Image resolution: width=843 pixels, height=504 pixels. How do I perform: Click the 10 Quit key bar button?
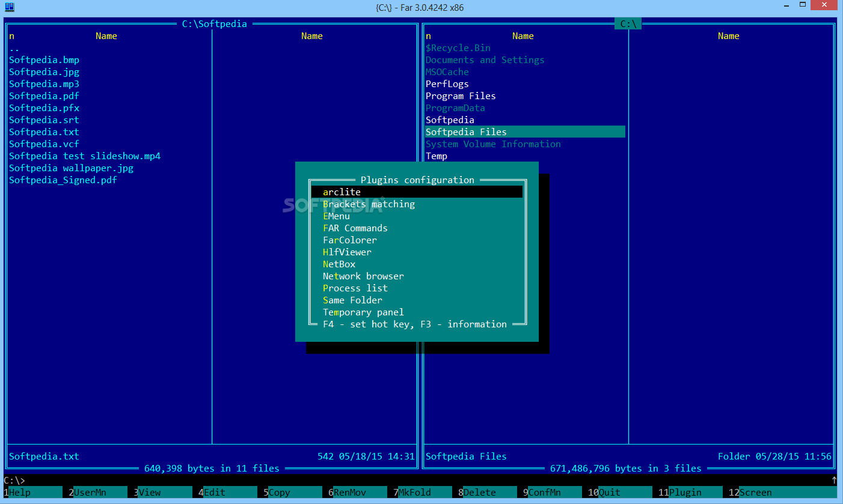620,492
